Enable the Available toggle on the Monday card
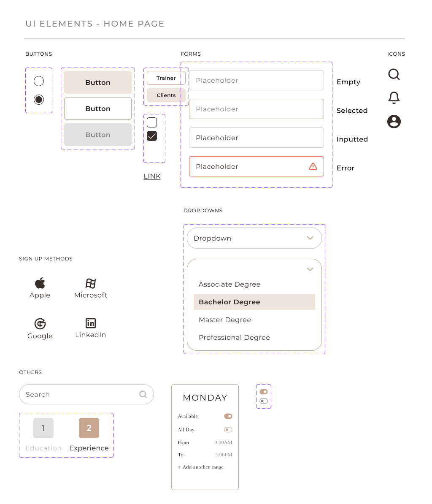 coord(228,416)
